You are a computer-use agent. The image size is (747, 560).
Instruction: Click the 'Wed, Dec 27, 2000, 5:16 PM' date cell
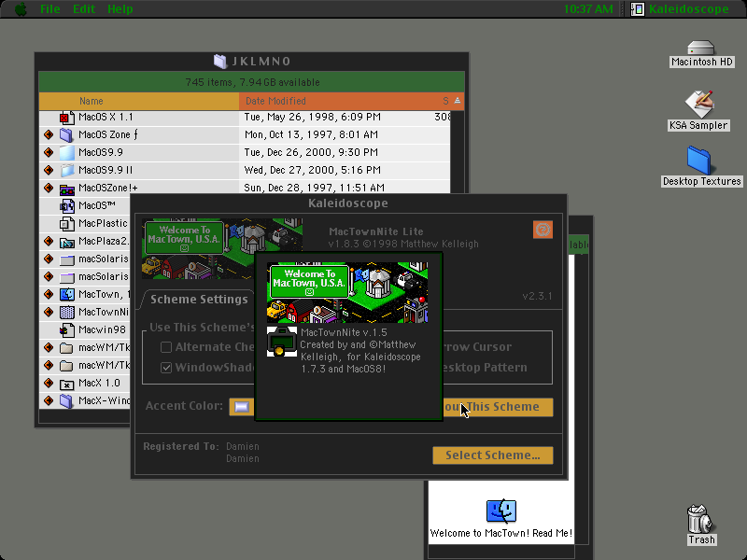312,170
